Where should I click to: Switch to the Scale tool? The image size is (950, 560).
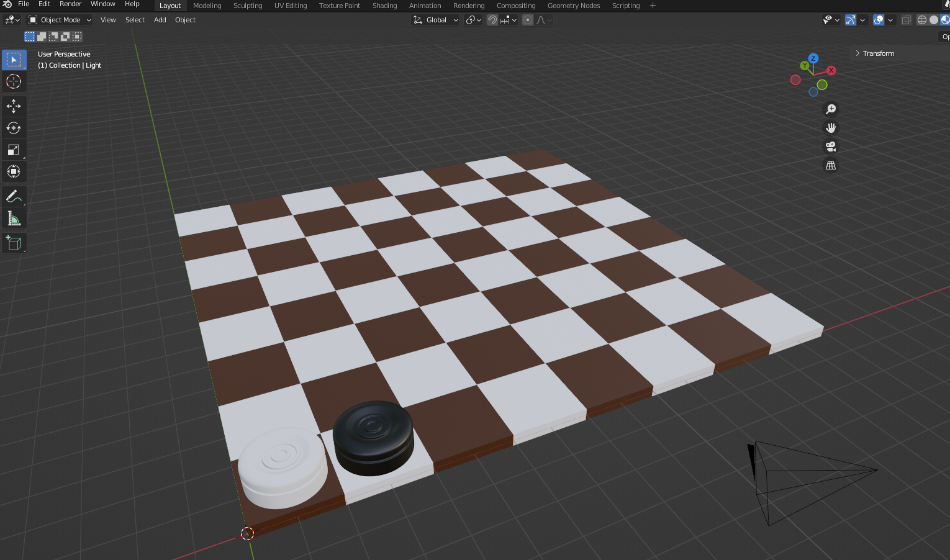tap(14, 150)
